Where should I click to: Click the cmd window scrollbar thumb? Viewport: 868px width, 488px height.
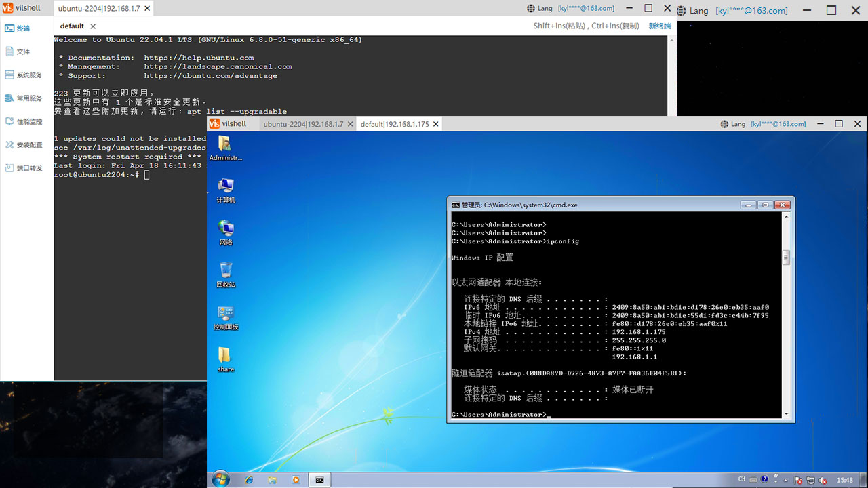[787, 258]
